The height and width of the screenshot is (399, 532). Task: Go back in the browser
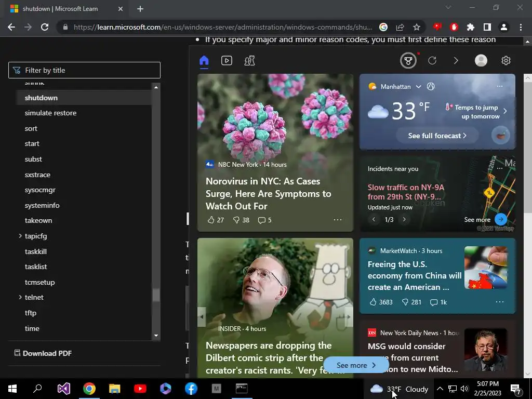[11, 27]
